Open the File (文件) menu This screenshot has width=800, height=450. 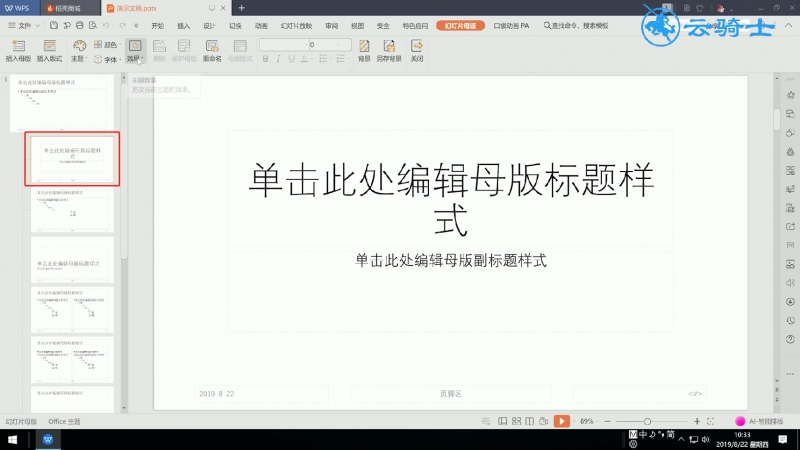[x=23, y=26]
